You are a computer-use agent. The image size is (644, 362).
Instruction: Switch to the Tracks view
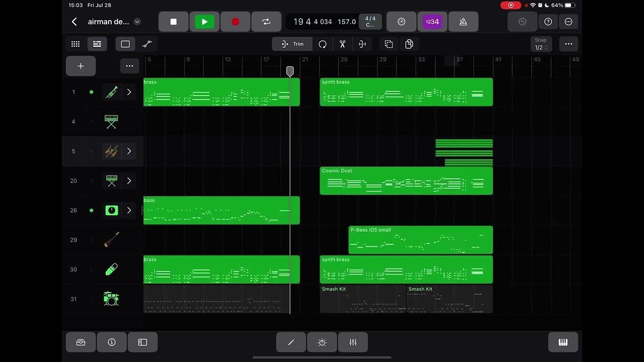pos(97,44)
